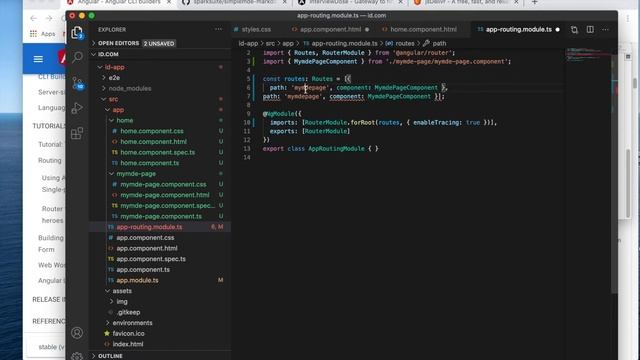Collapse the ID.COM workspace section
Viewport: 640px width, 360px height.
[x=108, y=54]
